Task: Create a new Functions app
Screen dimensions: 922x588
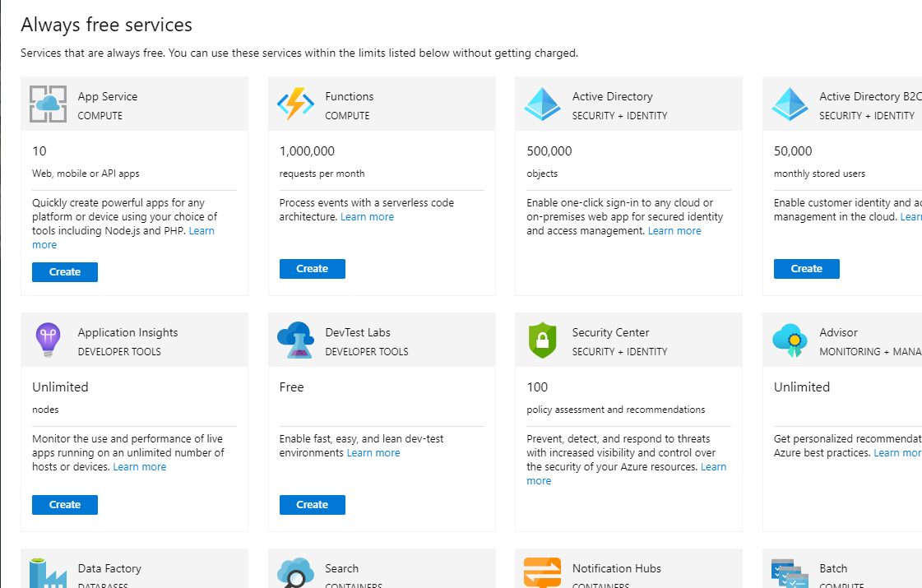Action: click(313, 269)
